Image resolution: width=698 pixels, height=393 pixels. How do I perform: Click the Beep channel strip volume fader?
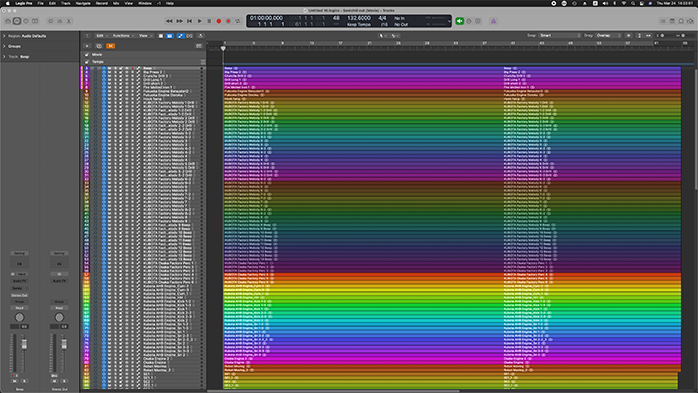(24, 344)
